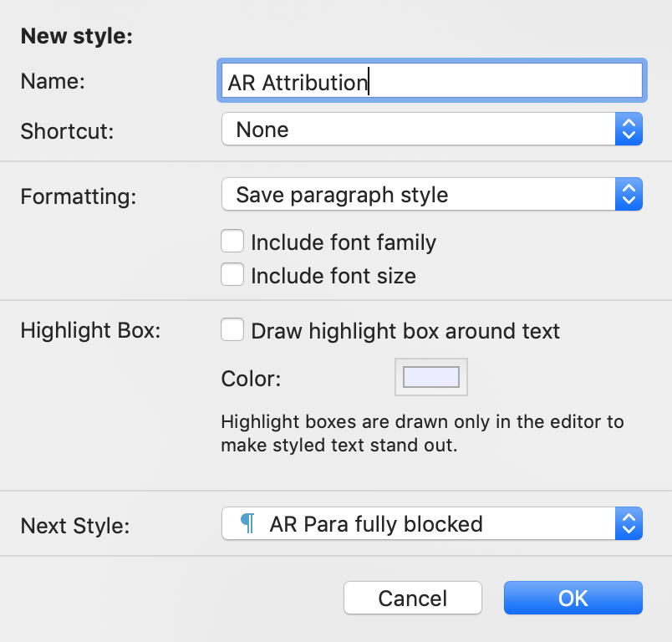
Task: Click the Draw highlight box label text
Action: click(405, 331)
